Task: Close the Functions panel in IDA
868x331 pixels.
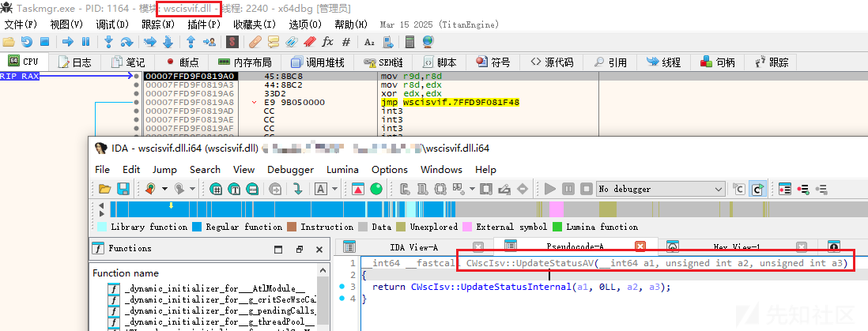Action: pos(319,249)
